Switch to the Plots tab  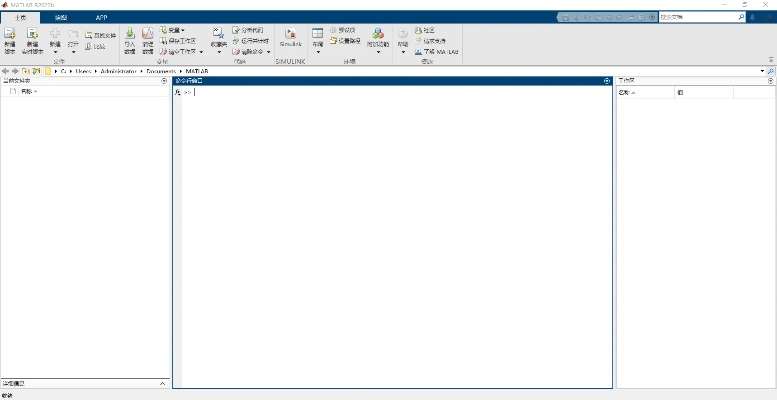62,18
